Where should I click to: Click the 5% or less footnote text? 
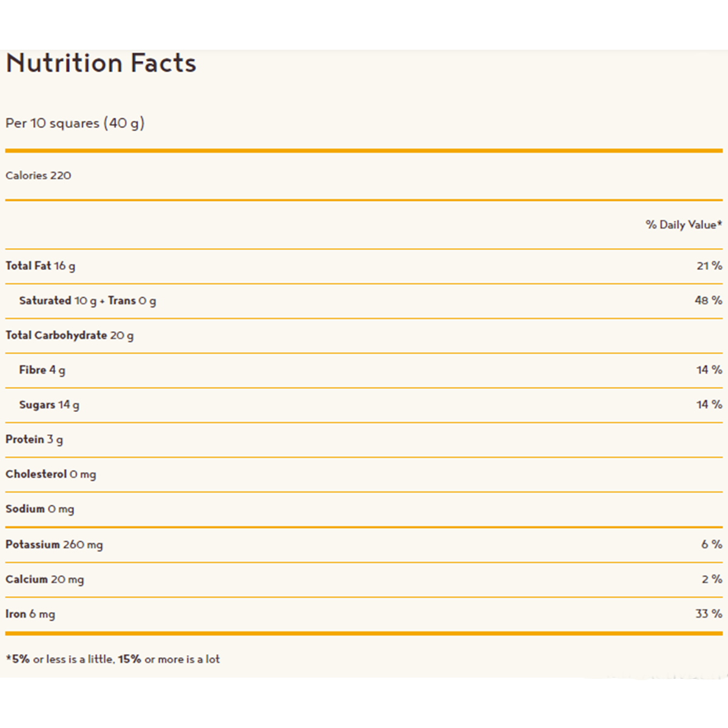click(x=113, y=659)
